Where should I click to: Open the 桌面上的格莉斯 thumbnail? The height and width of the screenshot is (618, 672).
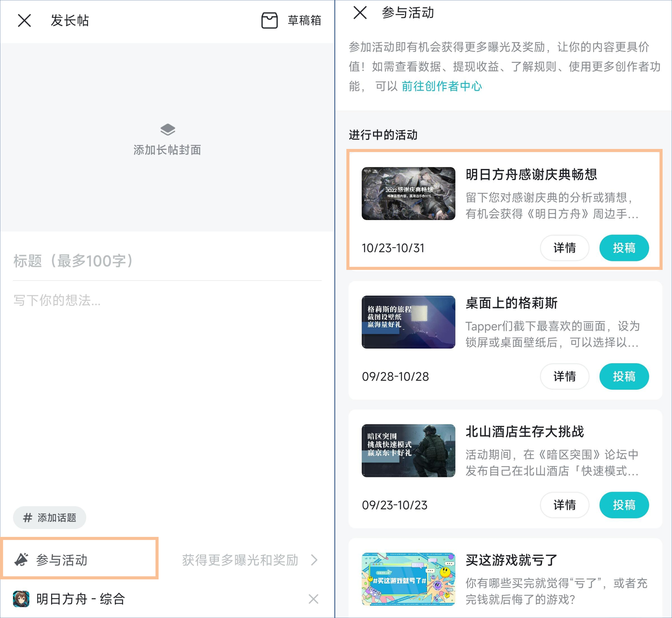[408, 322]
